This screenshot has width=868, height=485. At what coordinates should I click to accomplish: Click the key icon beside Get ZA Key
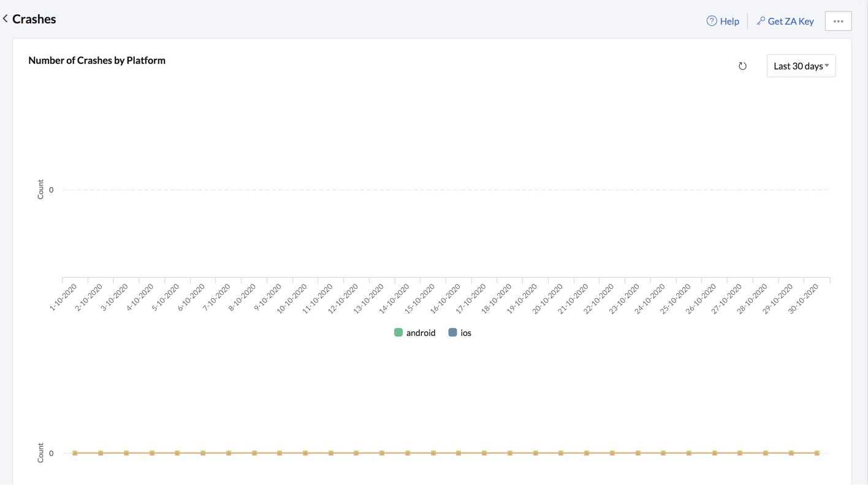pos(761,21)
